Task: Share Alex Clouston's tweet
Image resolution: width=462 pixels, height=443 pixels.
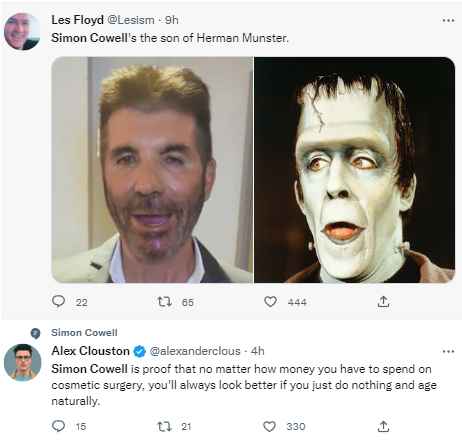Action: [383, 426]
